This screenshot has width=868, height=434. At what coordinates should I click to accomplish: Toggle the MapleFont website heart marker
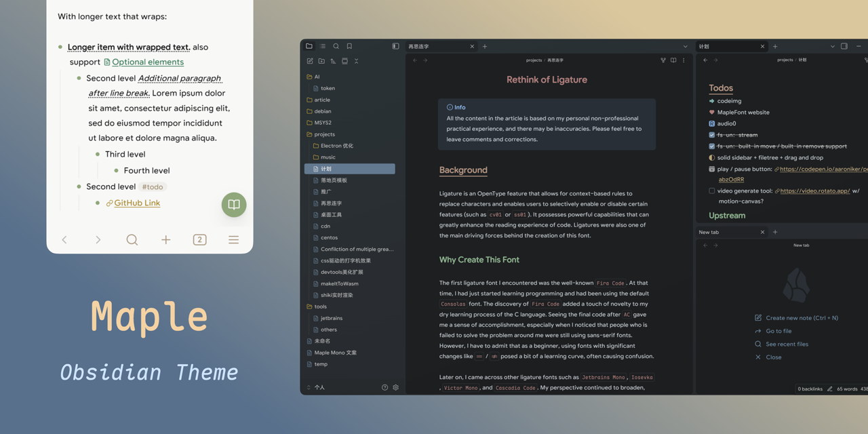pyautogui.click(x=711, y=113)
